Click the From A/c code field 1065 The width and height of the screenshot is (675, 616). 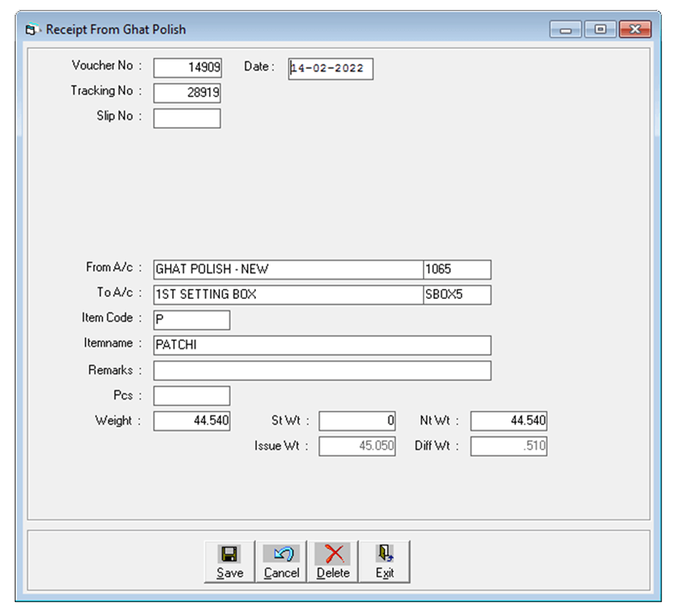pyautogui.click(x=457, y=269)
